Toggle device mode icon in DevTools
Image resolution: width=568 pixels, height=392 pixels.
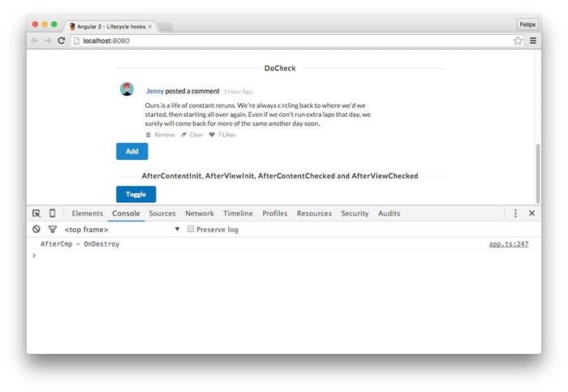click(x=52, y=213)
